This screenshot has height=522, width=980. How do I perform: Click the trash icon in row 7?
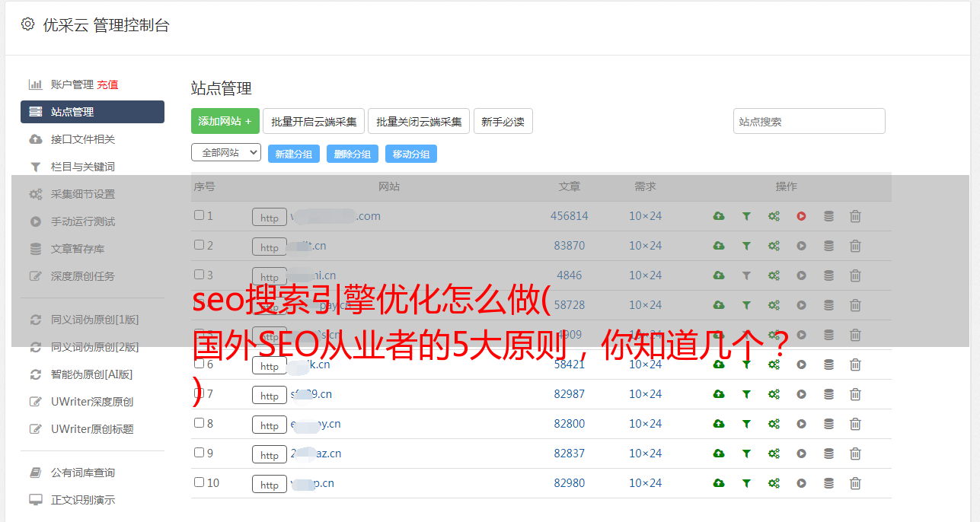pos(855,394)
